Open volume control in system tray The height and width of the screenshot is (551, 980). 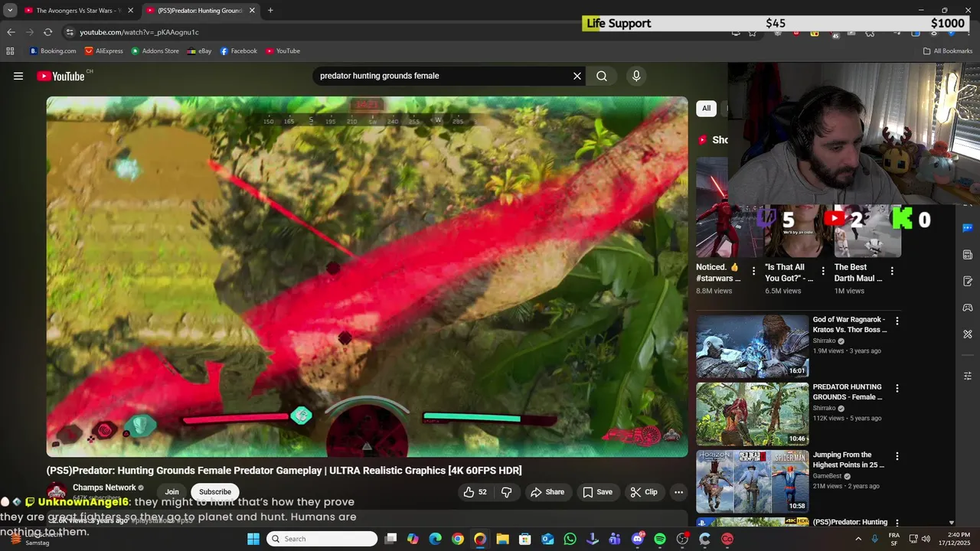926,539
